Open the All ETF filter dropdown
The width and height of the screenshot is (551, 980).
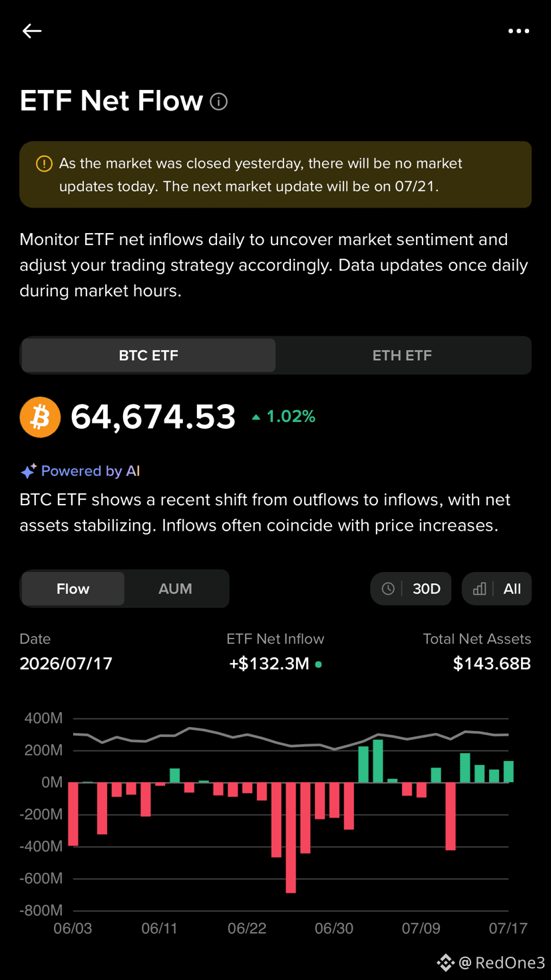click(x=496, y=589)
